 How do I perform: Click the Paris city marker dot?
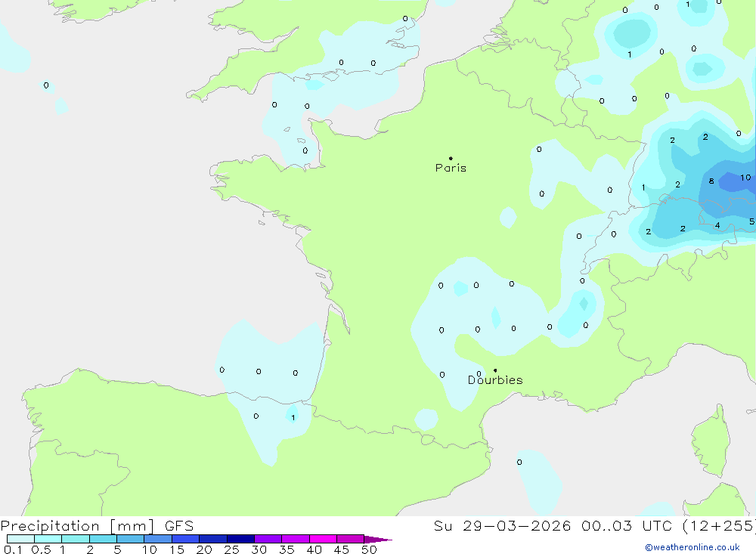coord(451,159)
